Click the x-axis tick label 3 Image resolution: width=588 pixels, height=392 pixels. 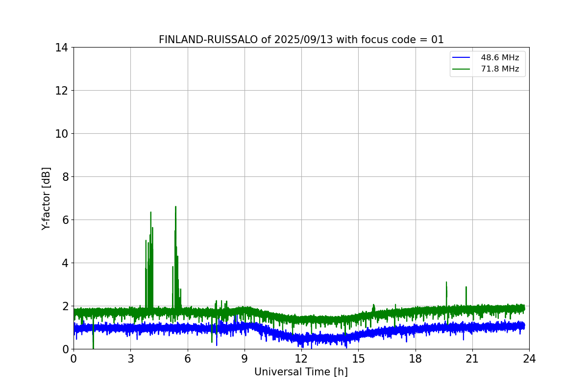(x=130, y=359)
